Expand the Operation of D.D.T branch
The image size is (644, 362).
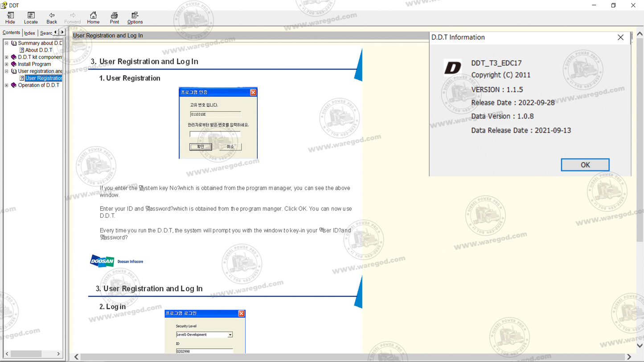coord(6,85)
